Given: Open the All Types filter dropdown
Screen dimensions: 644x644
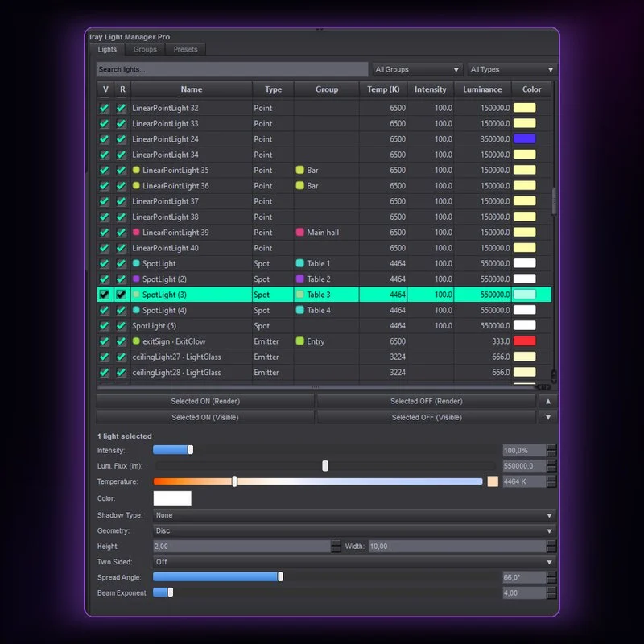Looking at the screenshot, I should (x=512, y=69).
